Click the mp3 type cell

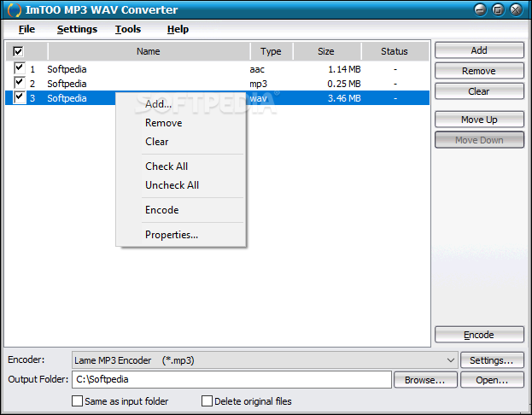click(259, 84)
